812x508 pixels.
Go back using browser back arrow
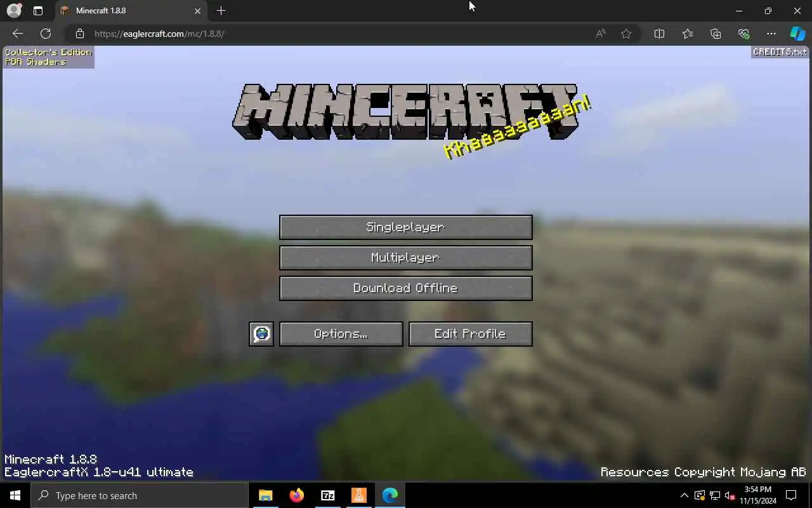pos(18,34)
